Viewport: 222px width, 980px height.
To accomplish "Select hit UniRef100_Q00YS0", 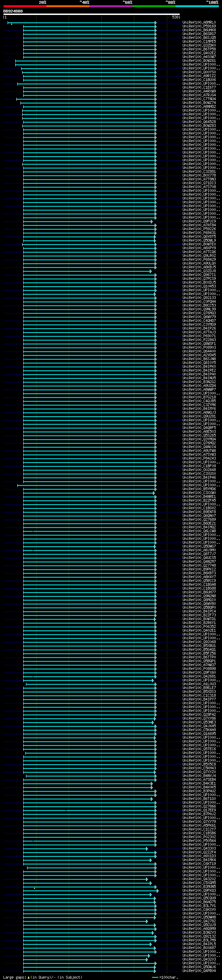I will coord(199,72).
